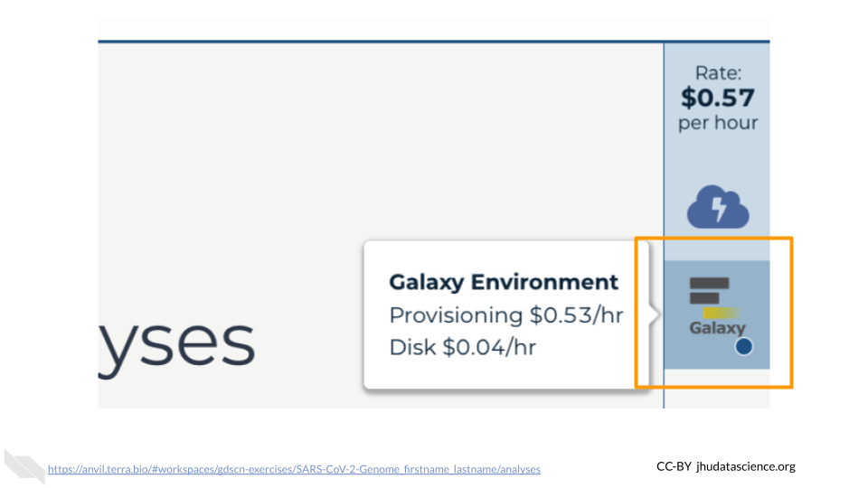Click the Galaxy status indicator dot
Screen dimensions: 868x488
tap(743, 346)
